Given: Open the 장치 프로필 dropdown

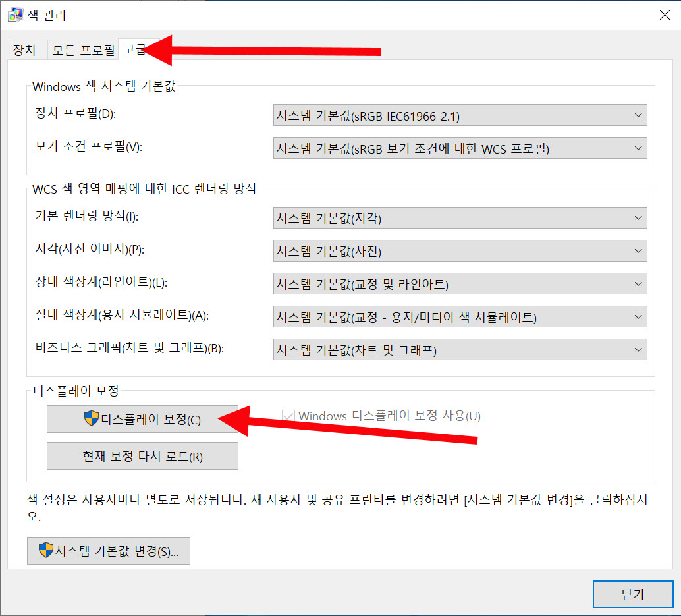Looking at the screenshot, I should click(x=460, y=115).
